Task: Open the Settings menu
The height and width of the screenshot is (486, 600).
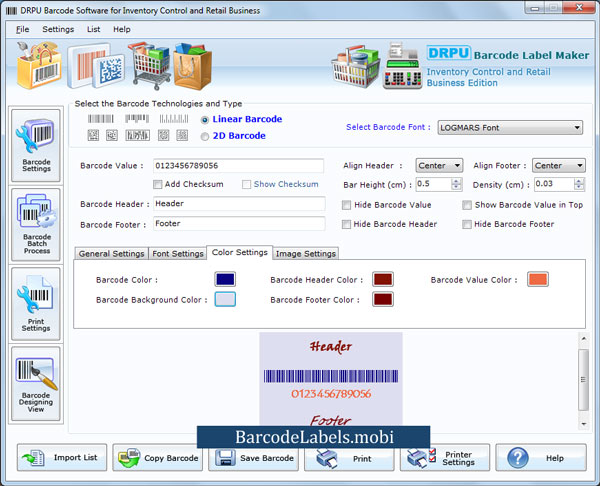Action: coord(58,29)
